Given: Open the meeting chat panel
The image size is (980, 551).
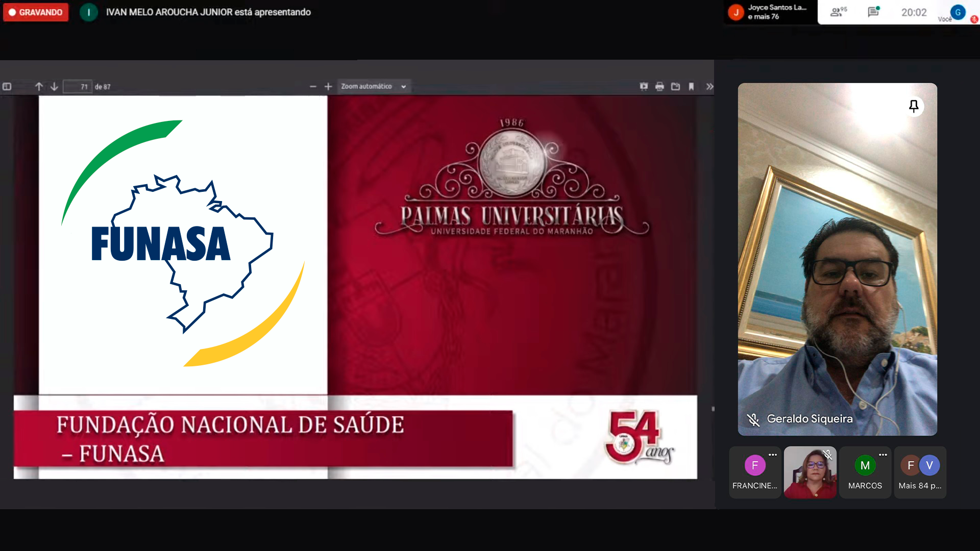Looking at the screenshot, I should coord(873,12).
